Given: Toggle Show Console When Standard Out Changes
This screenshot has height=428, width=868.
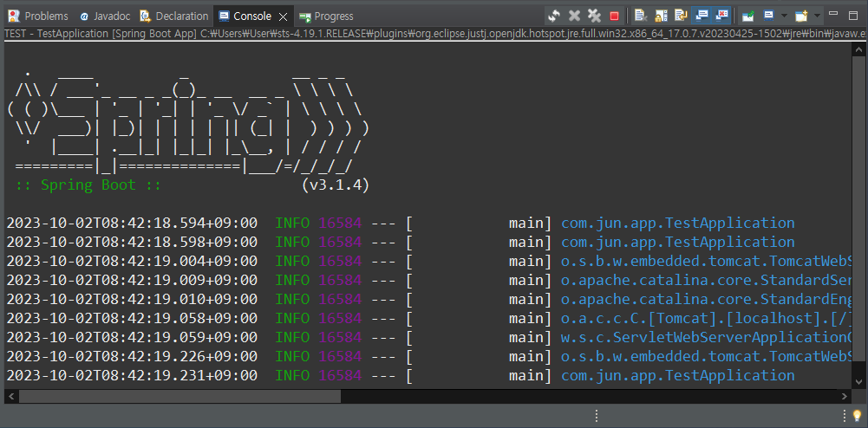Looking at the screenshot, I should (702, 16).
